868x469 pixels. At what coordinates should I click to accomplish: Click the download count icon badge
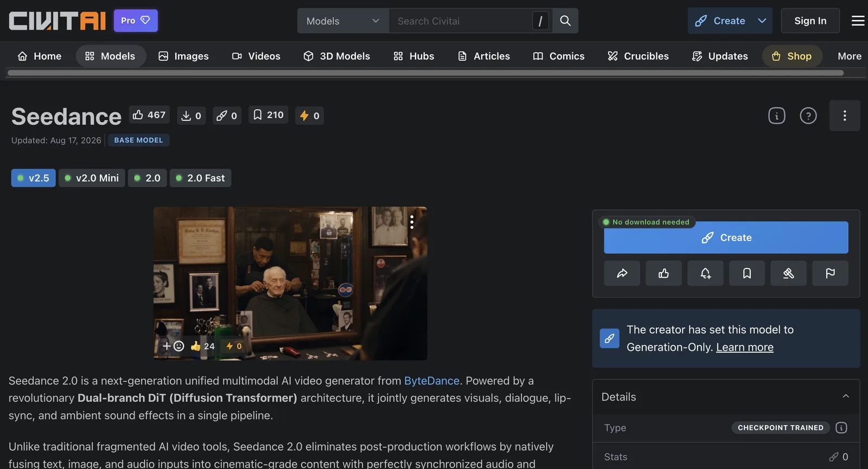191,115
